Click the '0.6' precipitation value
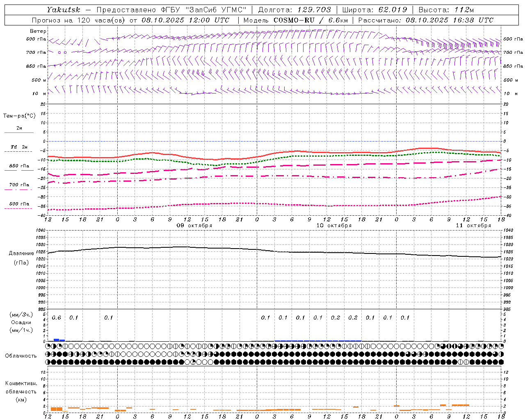This screenshot has height=420, width=525. point(56,318)
